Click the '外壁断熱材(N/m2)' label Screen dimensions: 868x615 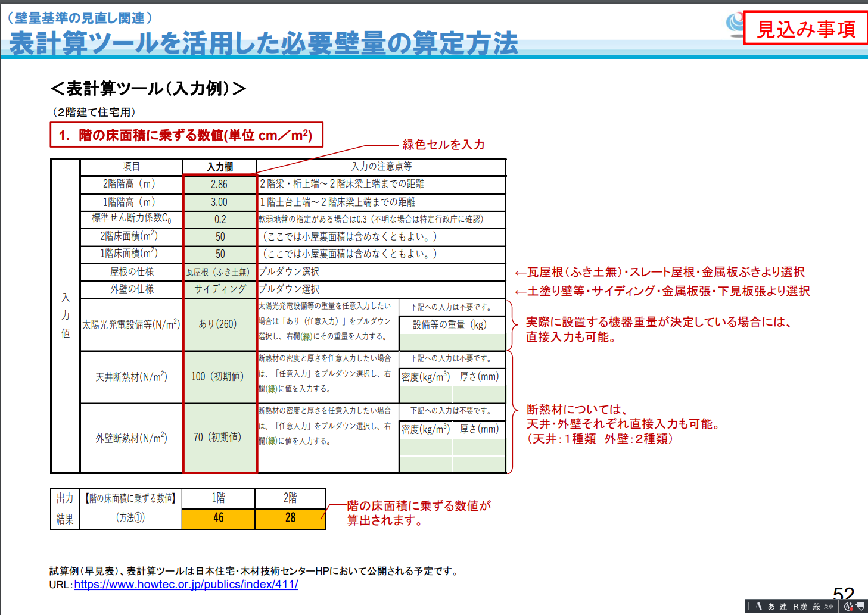tap(131, 438)
